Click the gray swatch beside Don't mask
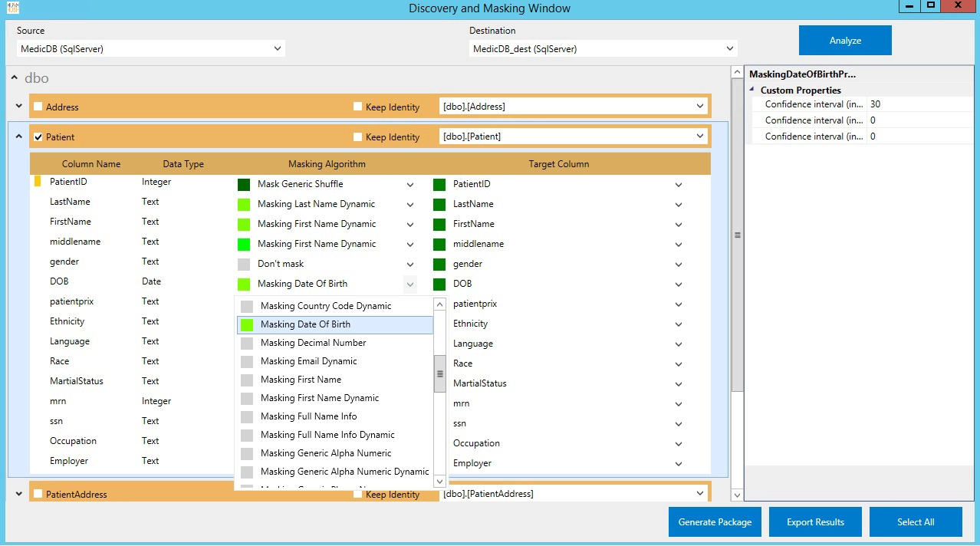Viewport: 980px width, 546px height. click(244, 265)
